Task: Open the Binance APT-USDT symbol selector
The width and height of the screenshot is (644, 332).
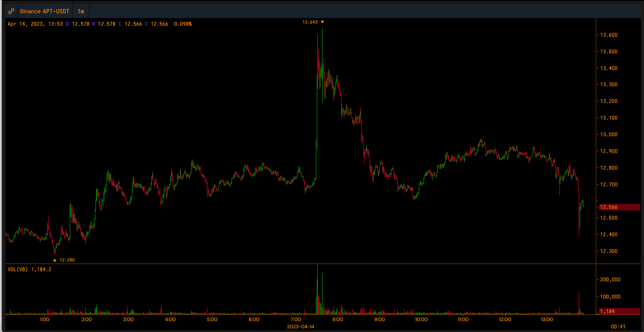Action: pyautogui.click(x=45, y=11)
